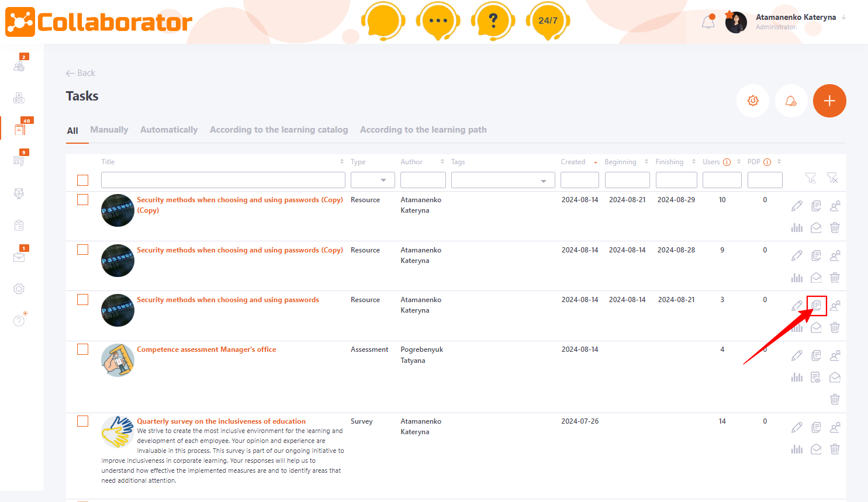
Task: Select the Quarterly survey row checkbox
Action: pyautogui.click(x=82, y=420)
